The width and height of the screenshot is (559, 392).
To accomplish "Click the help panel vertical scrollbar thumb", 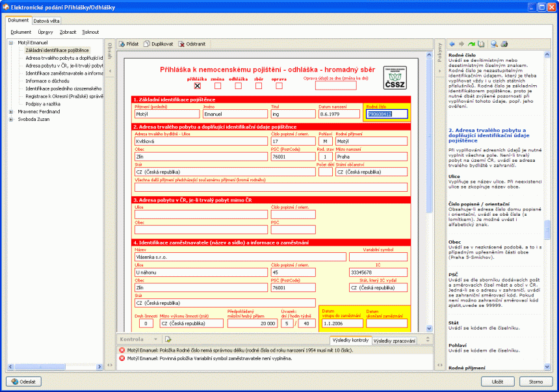I will (x=547, y=231).
